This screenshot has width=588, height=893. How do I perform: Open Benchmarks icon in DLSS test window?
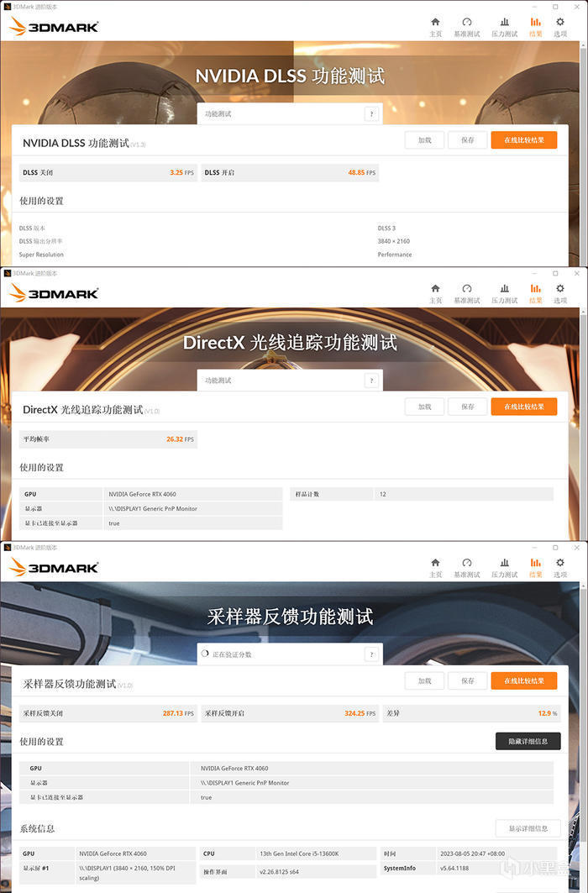(467, 27)
